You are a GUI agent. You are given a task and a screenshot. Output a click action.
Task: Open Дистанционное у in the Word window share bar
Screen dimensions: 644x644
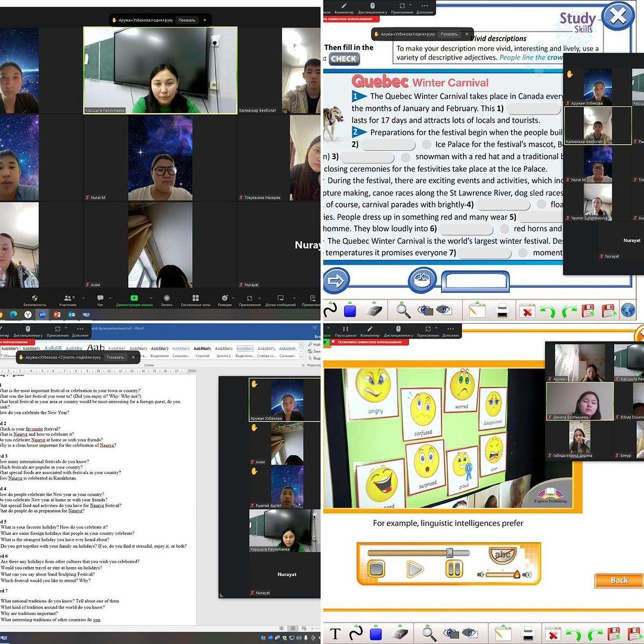(28, 332)
